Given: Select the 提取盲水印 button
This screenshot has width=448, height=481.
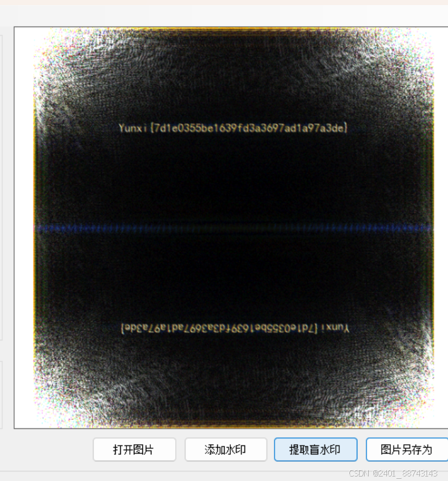Looking at the screenshot, I should pyautogui.click(x=315, y=449).
